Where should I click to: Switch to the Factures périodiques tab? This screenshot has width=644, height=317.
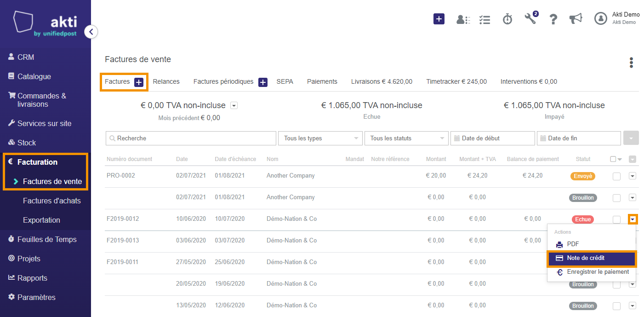pyautogui.click(x=223, y=81)
